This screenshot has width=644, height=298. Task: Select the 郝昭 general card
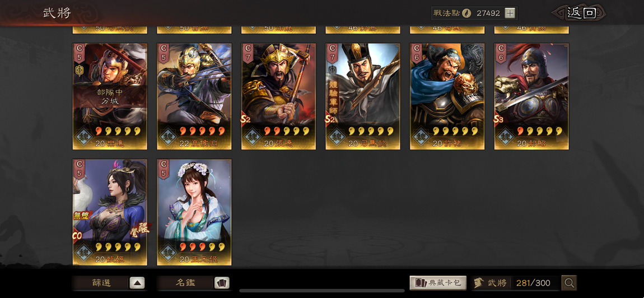pyautogui.click(x=531, y=96)
